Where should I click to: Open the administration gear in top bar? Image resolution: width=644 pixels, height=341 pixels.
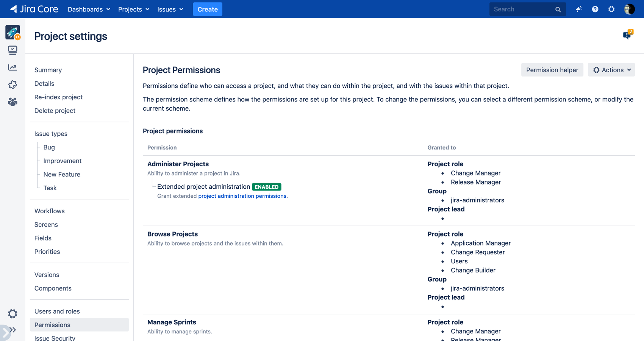pos(611,9)
